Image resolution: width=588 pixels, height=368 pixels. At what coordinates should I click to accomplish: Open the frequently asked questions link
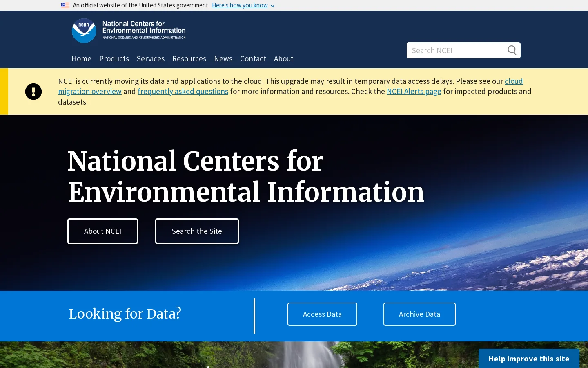tap(183, 92)
